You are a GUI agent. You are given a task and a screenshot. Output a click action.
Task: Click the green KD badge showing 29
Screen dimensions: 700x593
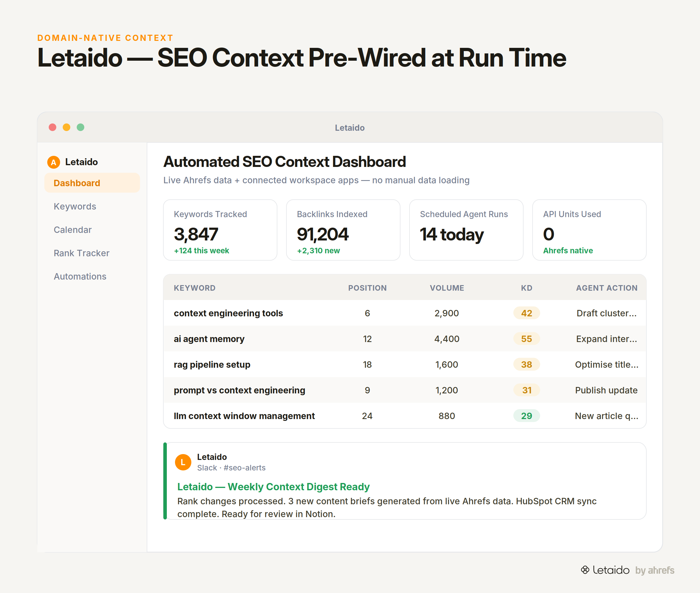527,416
